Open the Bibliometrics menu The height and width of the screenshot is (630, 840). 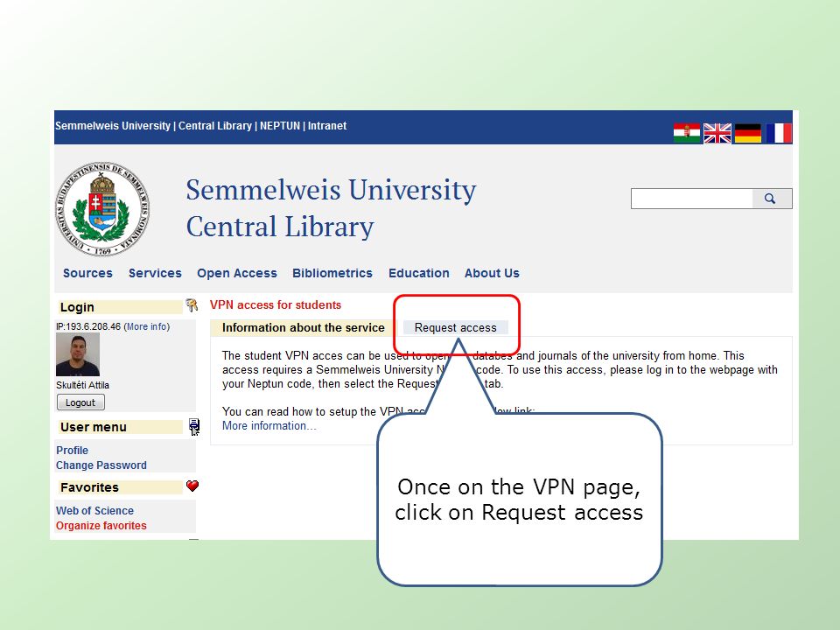tap(332, 273)
